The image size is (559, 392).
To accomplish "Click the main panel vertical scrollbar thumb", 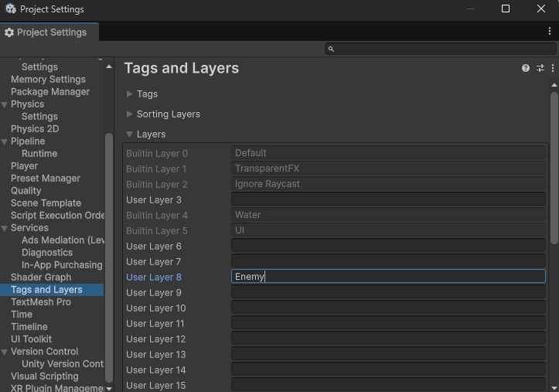I will [554, 169].
